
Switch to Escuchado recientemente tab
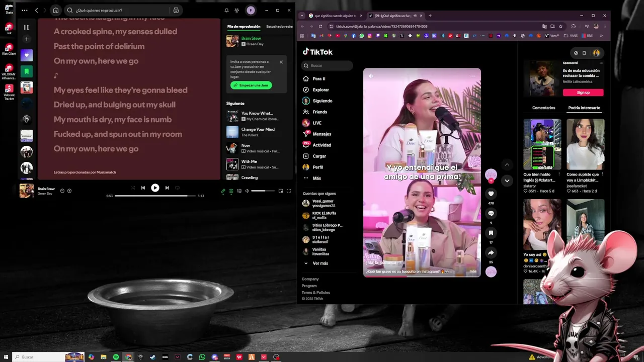[279, 26]
